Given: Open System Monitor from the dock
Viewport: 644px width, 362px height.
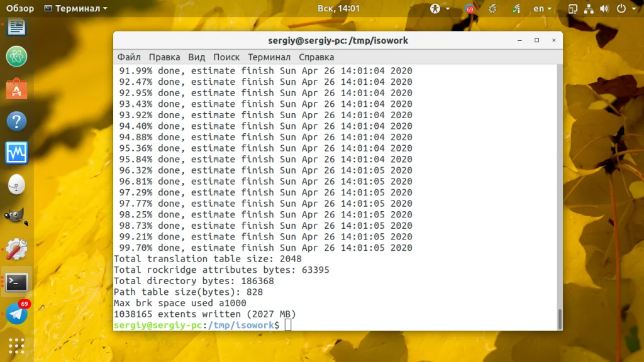Looking at the screenshot, I should 16,153.
